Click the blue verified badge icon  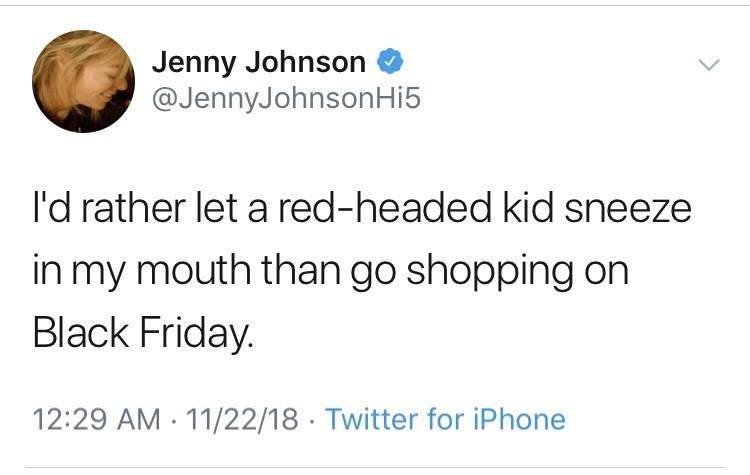tap(390, 63)
